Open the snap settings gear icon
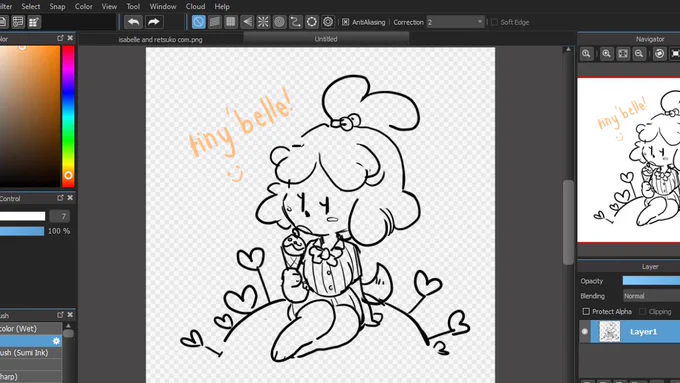 click(328, 22)
